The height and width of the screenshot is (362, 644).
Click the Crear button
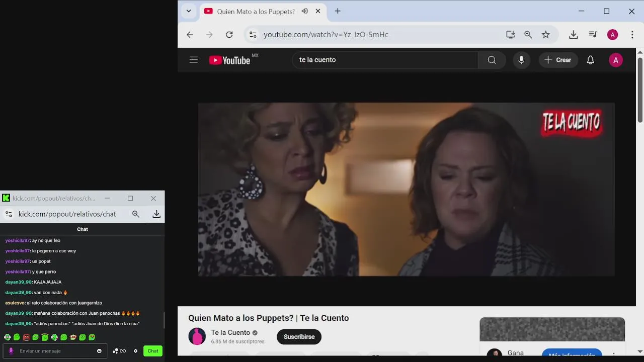pyautogui.click(x=558, y=60)
